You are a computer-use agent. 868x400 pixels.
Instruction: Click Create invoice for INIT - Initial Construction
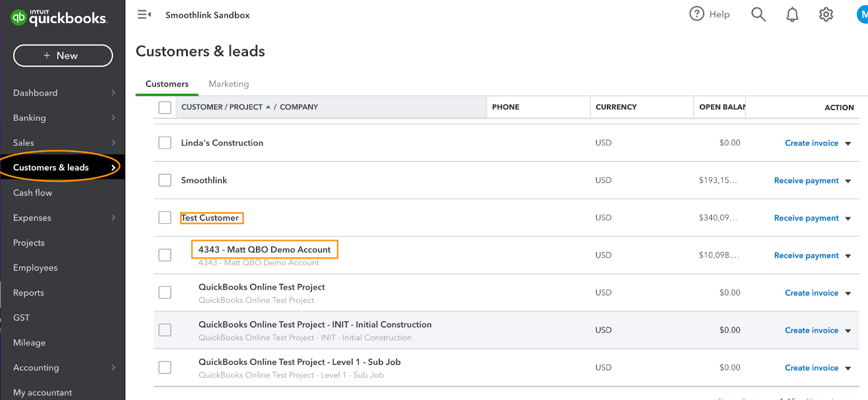pos(812,330)
